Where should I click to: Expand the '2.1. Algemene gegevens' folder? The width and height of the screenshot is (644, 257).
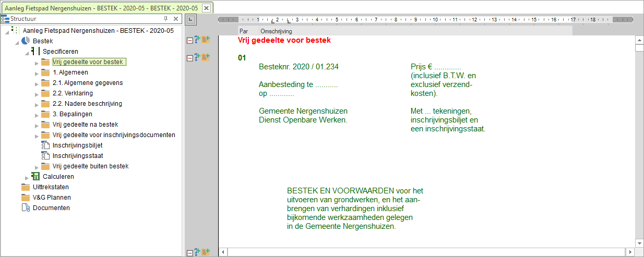(37, 83)
